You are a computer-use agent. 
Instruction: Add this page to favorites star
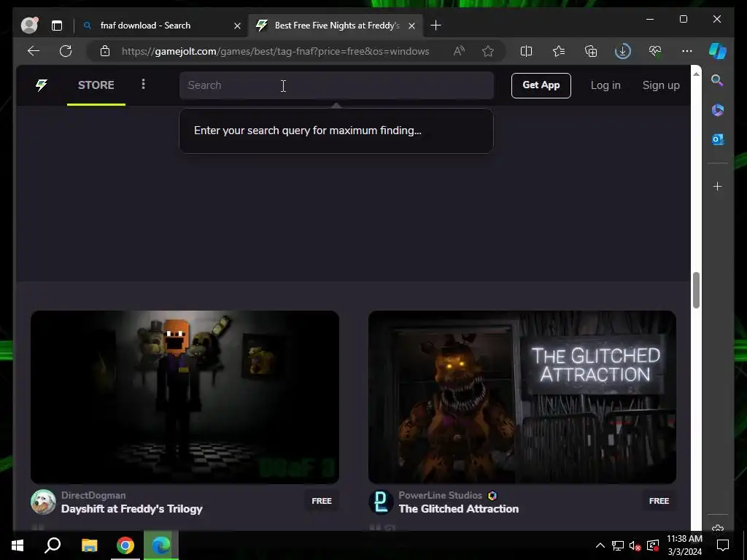click(x=488, y=51)
